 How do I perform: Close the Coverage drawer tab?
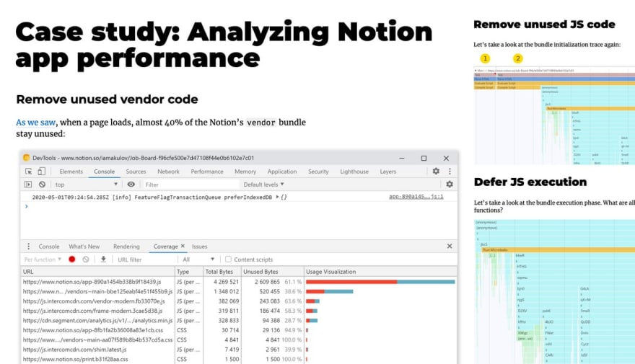point(183,246)
